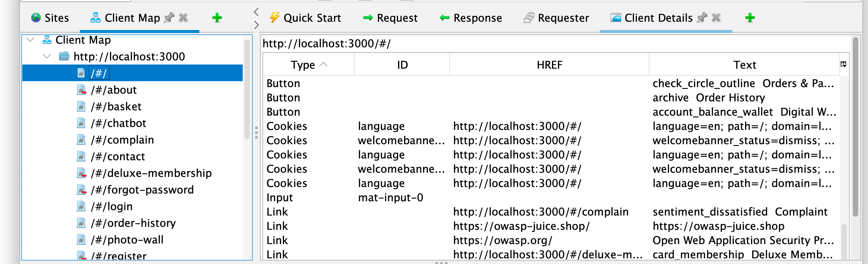Click the green plus icon after Client Details tab

pos(750,18)
